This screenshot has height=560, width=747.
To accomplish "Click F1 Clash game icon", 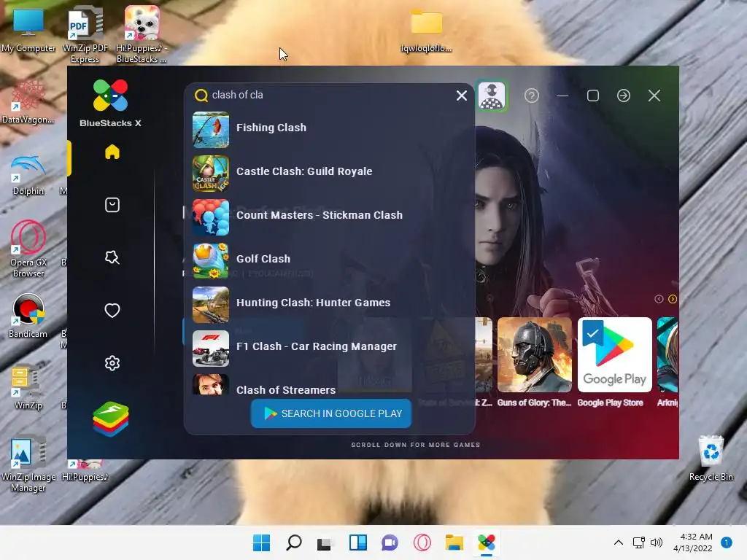I will point(211,349).
